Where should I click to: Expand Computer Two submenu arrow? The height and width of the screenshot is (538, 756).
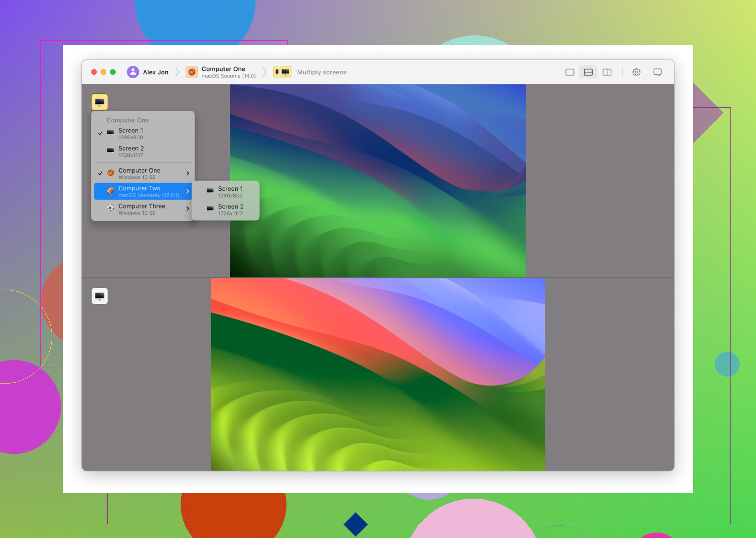188,191
